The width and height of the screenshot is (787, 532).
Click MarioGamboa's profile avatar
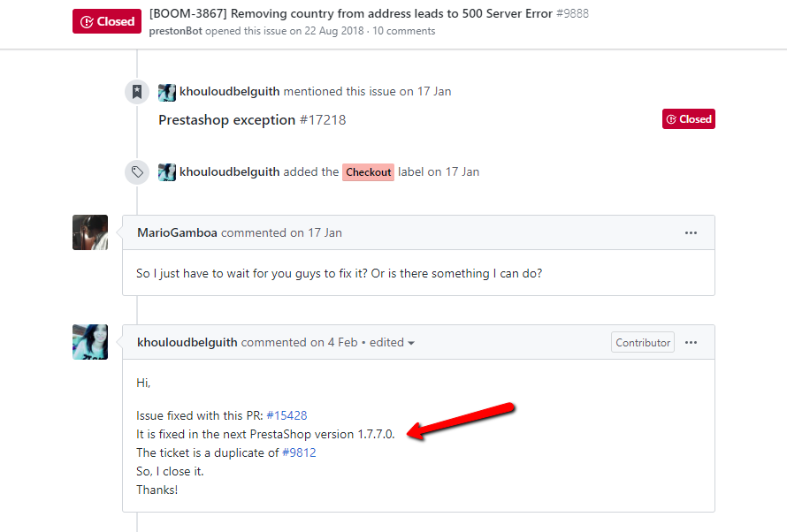coord(90,232)
